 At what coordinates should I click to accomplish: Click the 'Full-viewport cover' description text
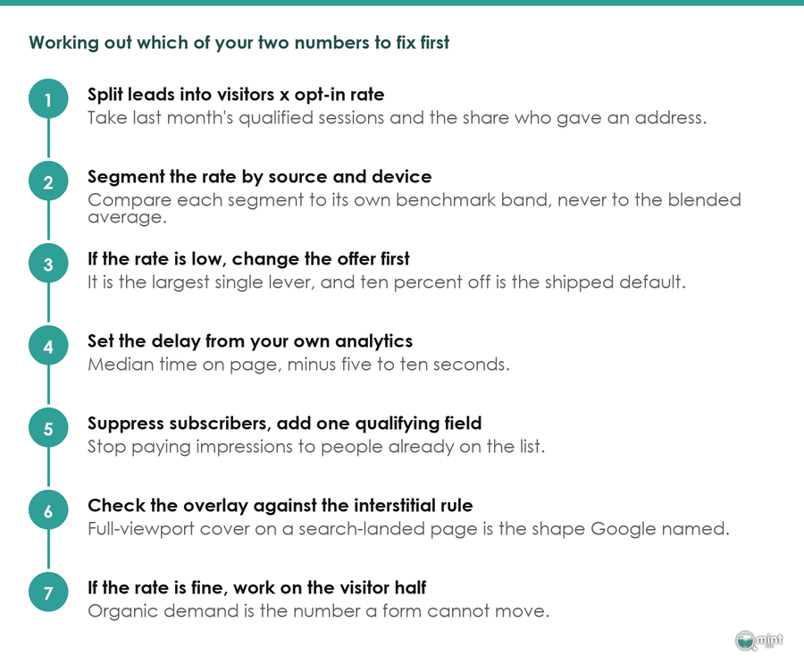pos(408,529)
